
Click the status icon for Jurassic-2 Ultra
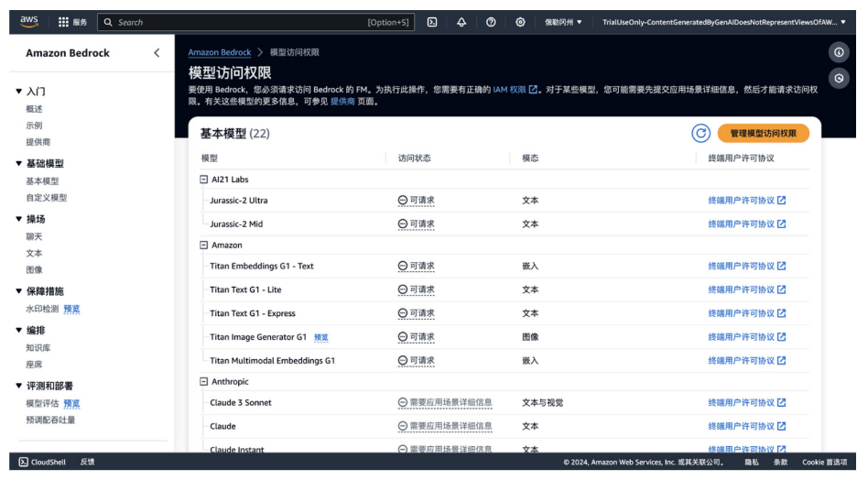tap(403, 200)
